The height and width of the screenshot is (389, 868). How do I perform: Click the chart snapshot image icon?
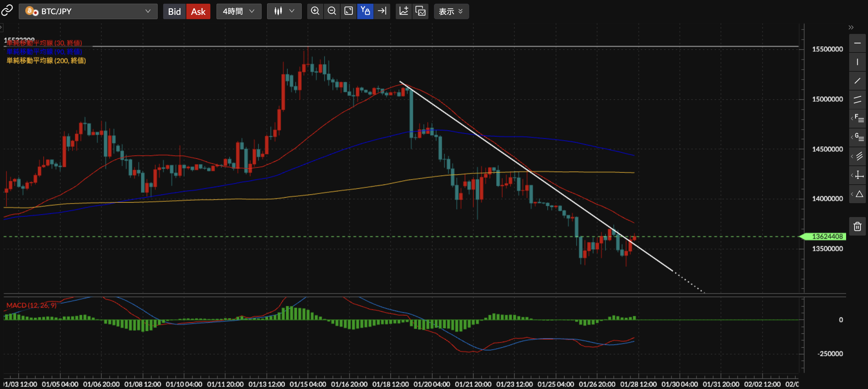[x=420, y=11]
